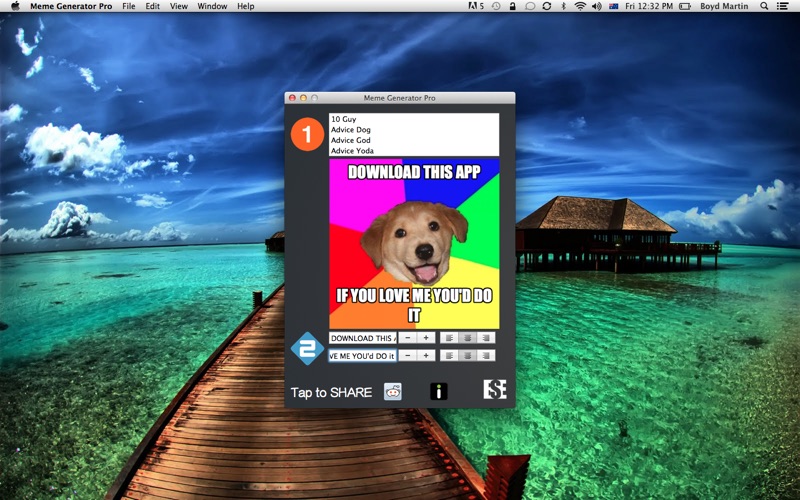
Task: Open the Window menu
Action: (212, 6)
